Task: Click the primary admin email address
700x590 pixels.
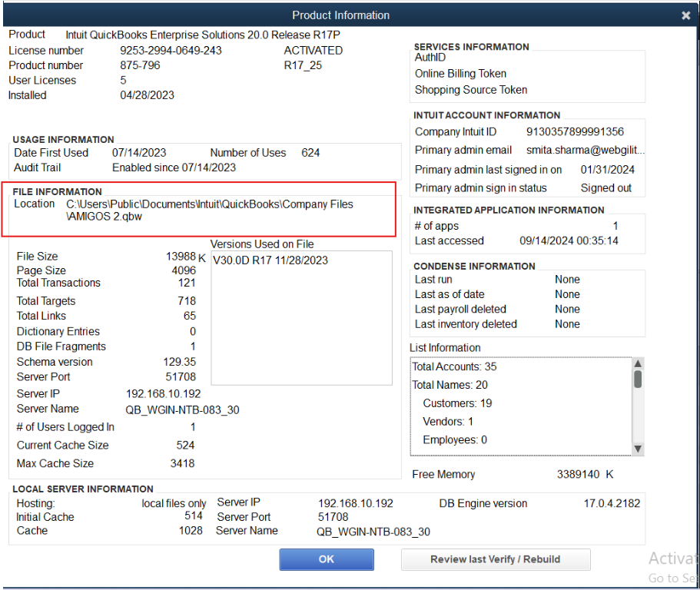Action: coord(586,151)
